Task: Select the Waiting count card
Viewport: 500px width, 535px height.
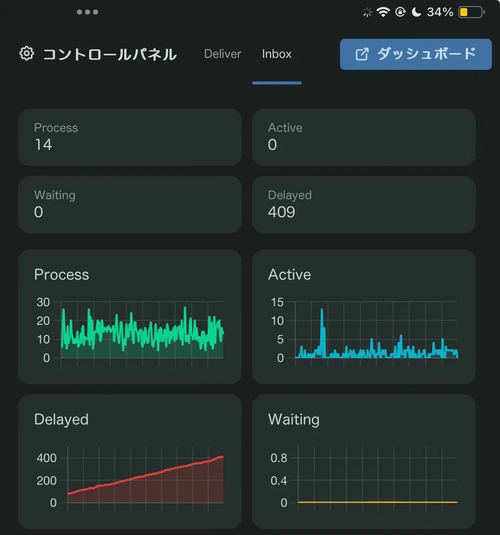Action: tap(130, 205)
